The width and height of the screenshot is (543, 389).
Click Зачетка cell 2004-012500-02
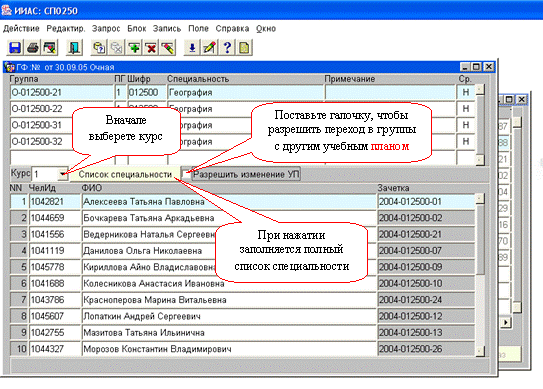click(426, 218)
